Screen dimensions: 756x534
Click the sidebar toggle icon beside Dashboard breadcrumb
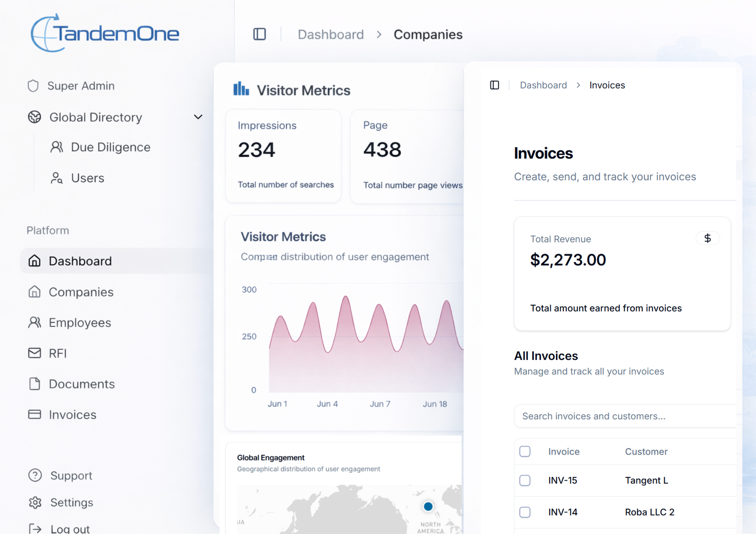coord(259,34)
